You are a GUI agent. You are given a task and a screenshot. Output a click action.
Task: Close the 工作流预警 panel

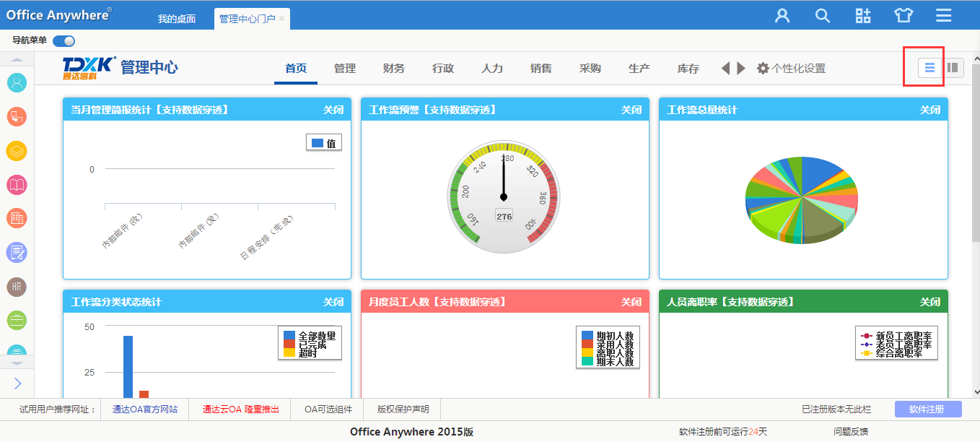coord(631,110)
